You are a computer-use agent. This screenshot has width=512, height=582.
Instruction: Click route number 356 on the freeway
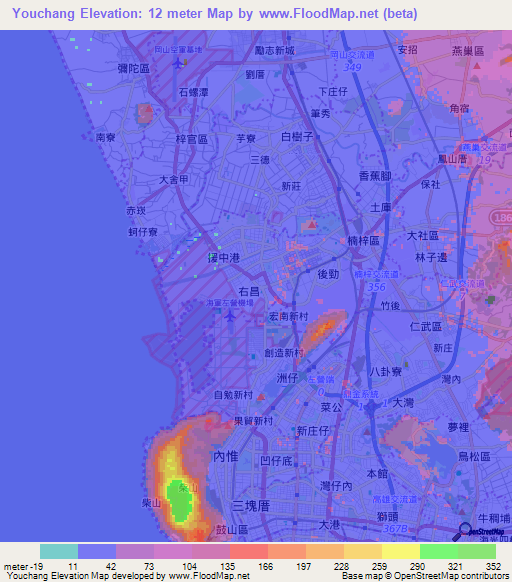coord(376,287)
